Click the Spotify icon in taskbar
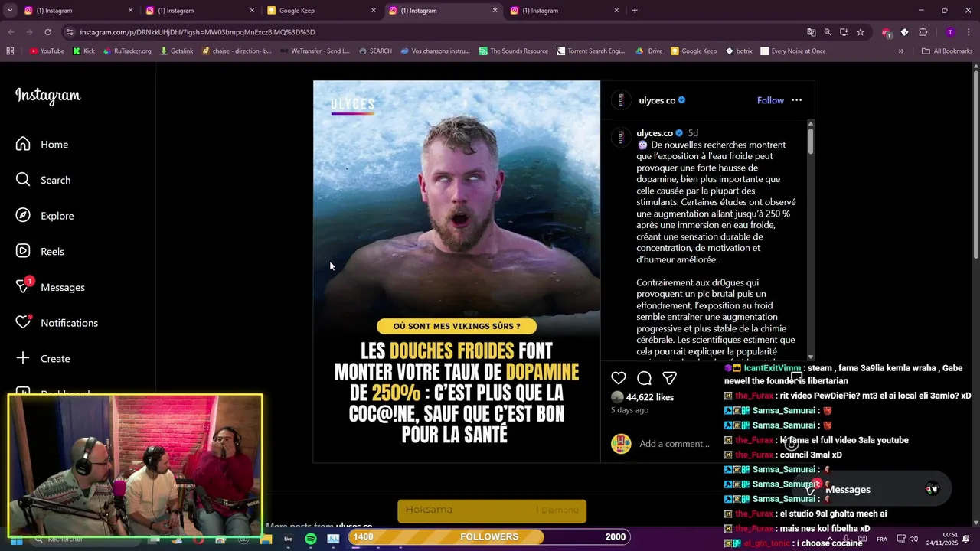This screenshot has height=551, width=980. coord(310,539)
